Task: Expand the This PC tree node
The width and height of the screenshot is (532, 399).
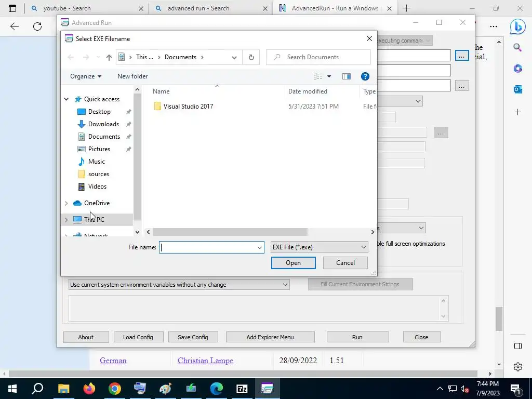Action: [x=66, y=220]
